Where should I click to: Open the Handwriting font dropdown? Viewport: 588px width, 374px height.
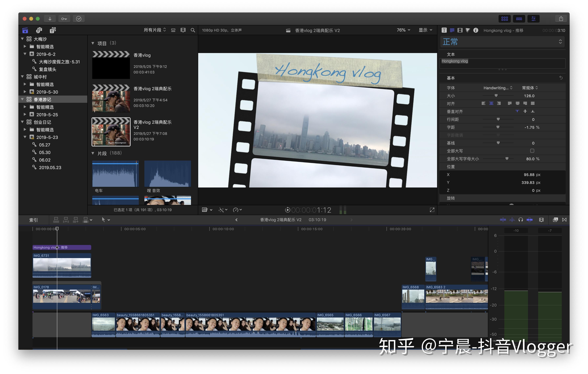498,88
